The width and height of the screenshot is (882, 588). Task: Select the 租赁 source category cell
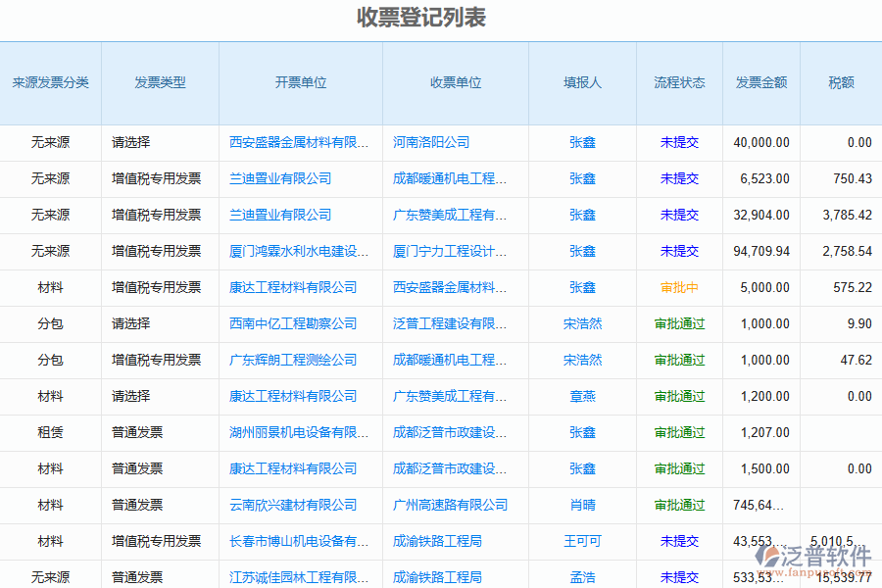pyautogui.click(x=50, y=432)
